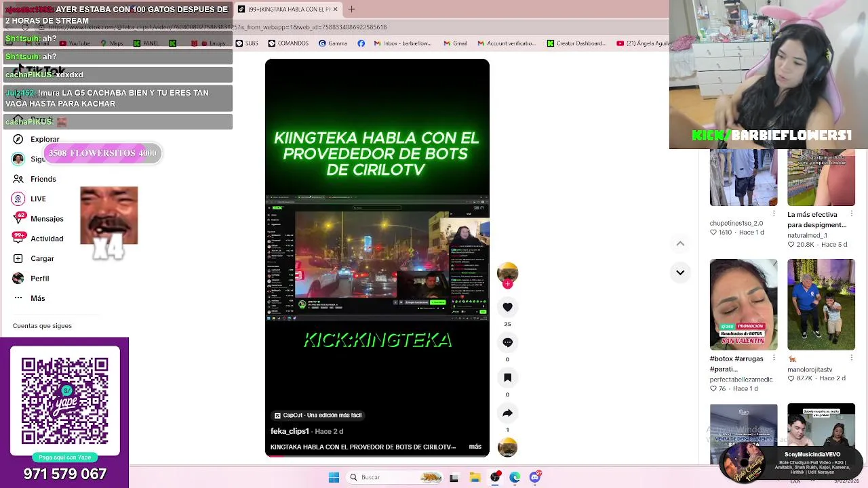Close the KINGTAKA TikTok browser tab
Screen dimensions: 868x488
[x=334, y=9]
